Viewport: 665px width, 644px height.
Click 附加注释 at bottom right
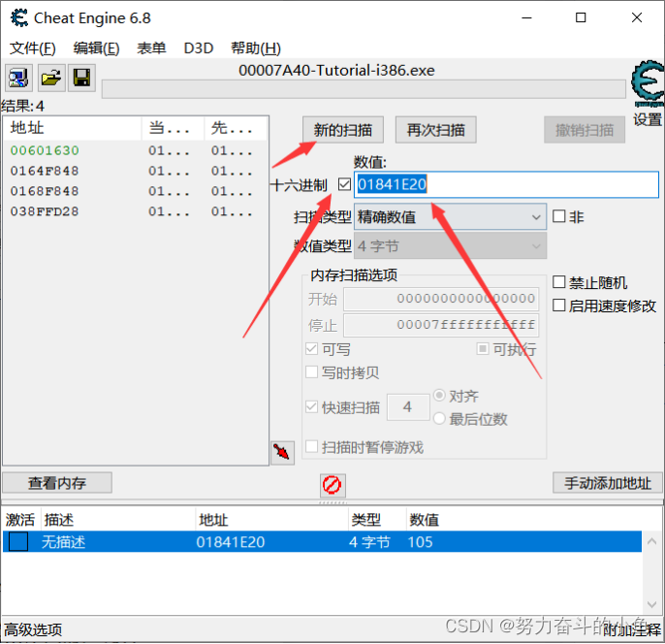point(632,630)
